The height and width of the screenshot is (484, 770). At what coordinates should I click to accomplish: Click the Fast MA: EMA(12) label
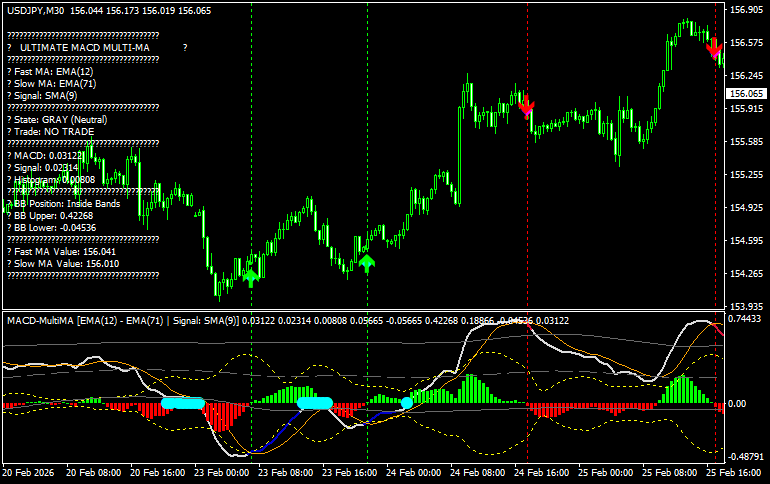53,72
